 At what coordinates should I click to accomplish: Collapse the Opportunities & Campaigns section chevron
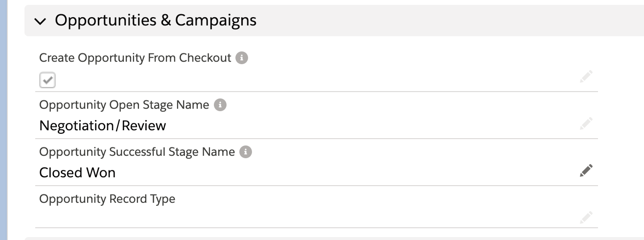[41, 21]
